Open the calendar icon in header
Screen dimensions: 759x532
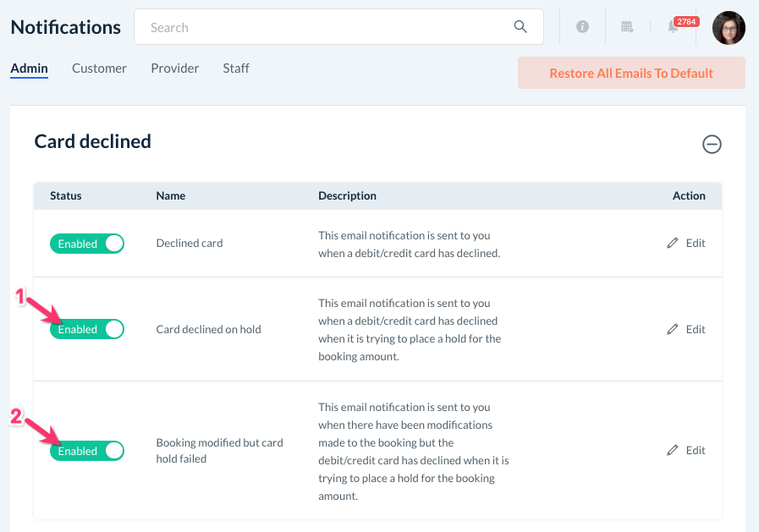(627, 27)
